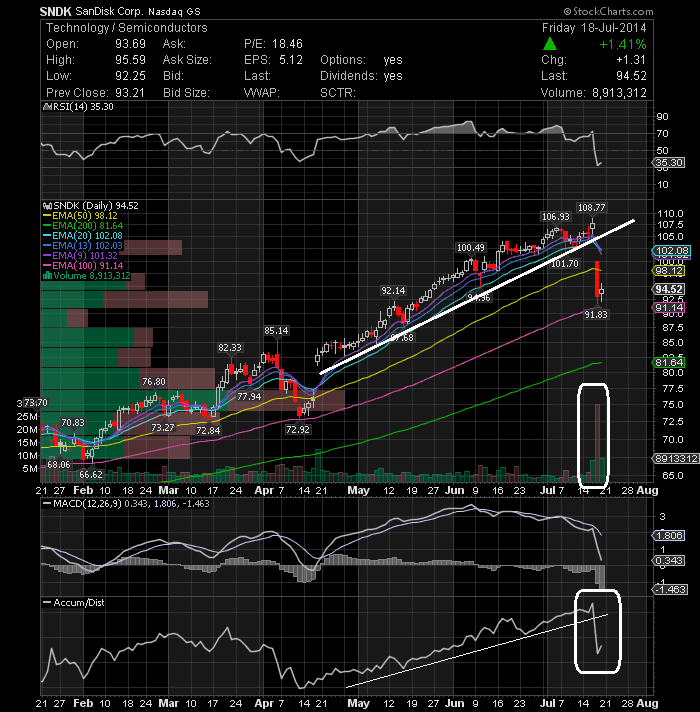Click the 76.80 price label
The height and width of the screenshot is (712, 700).
click(x=154, y=382)
